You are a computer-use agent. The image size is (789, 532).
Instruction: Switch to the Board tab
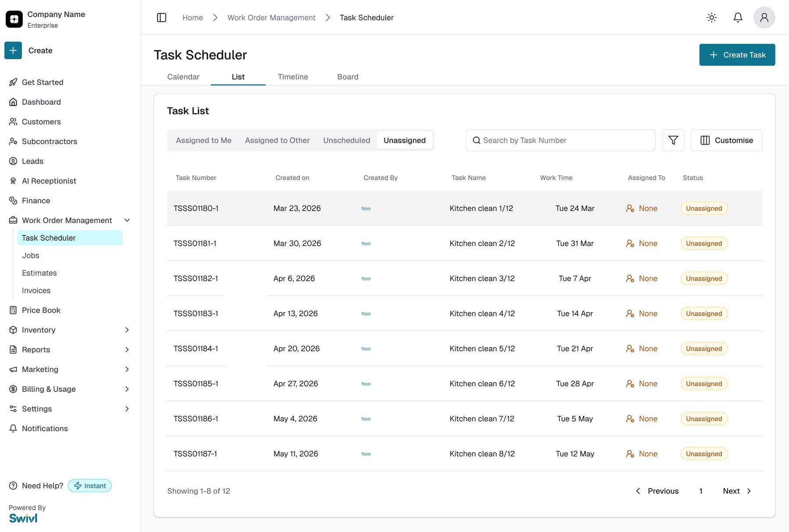[x=348, y=77]
